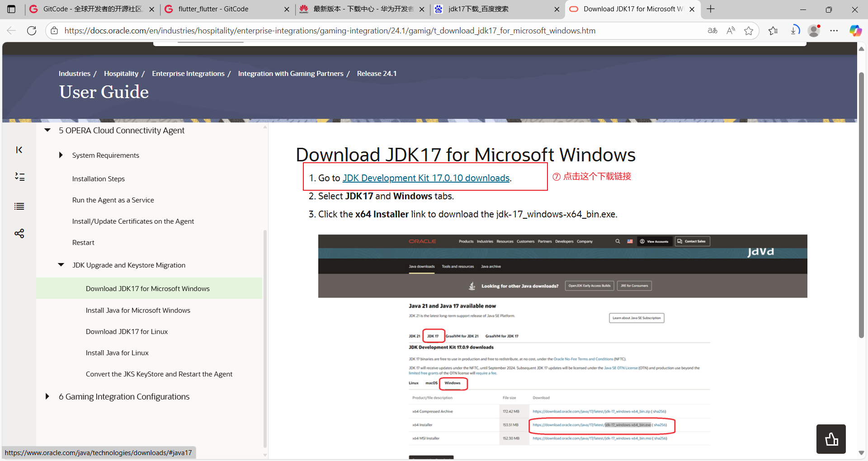868x461 pixels.
Task: Open the Restart topic
Action: coord(83,243)
